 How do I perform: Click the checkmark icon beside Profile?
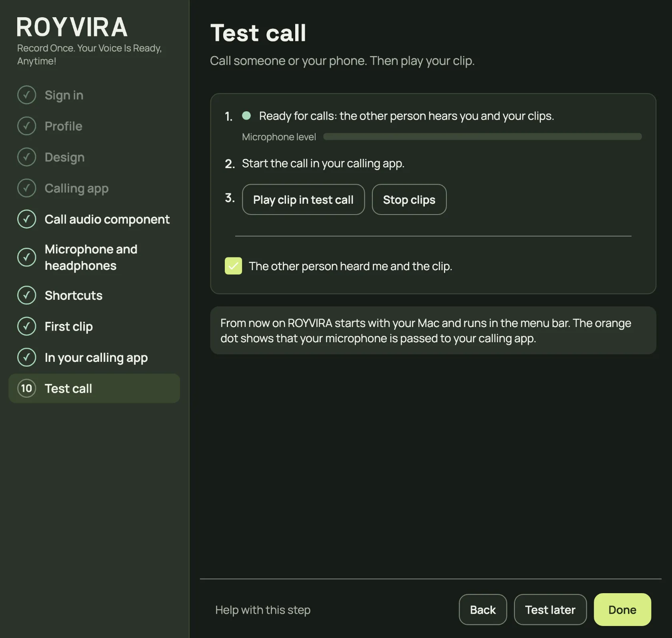click(27, 126)
